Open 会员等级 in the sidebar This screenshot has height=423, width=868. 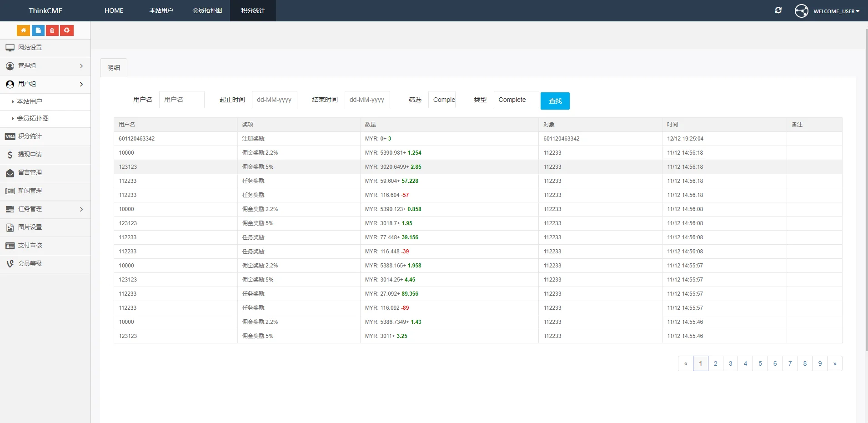pos(30,264)
